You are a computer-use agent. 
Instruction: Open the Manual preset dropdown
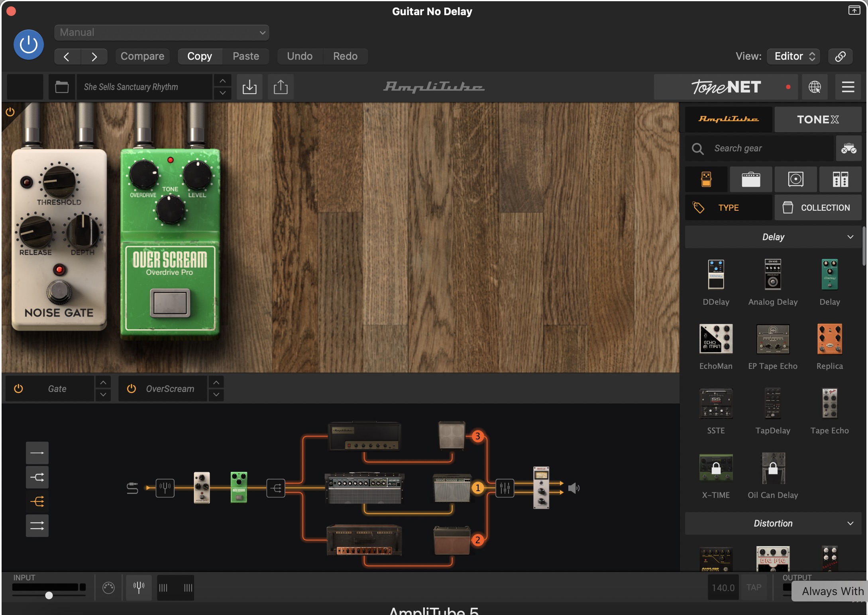pos(161,32)
